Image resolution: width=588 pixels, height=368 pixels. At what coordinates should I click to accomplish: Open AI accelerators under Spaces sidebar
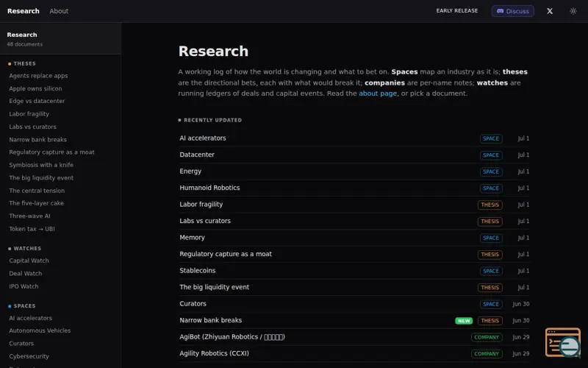[x=30, y=318]
